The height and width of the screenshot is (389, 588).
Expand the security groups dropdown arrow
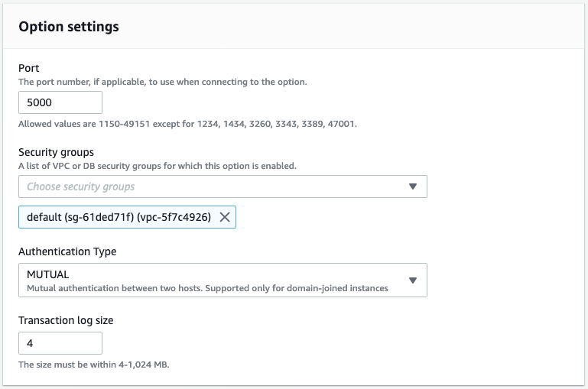pos(412,186)
